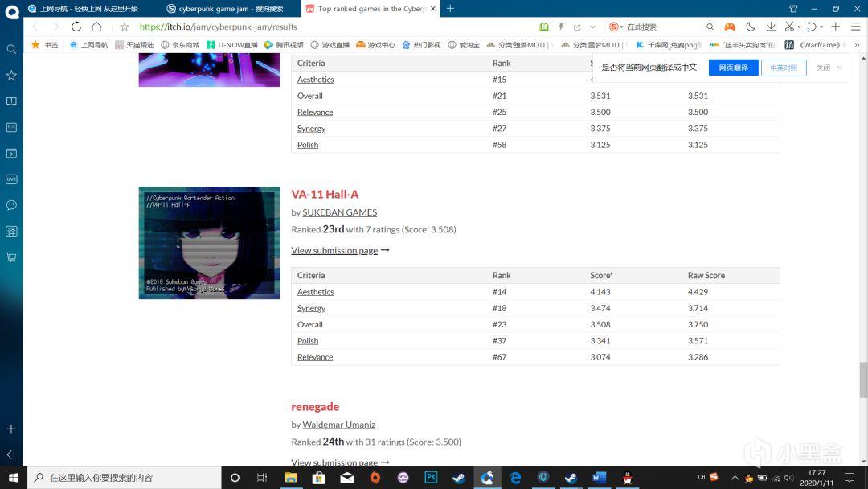
Task: Open QQ penguin from the taskbar
Action: tap(627, 478)
